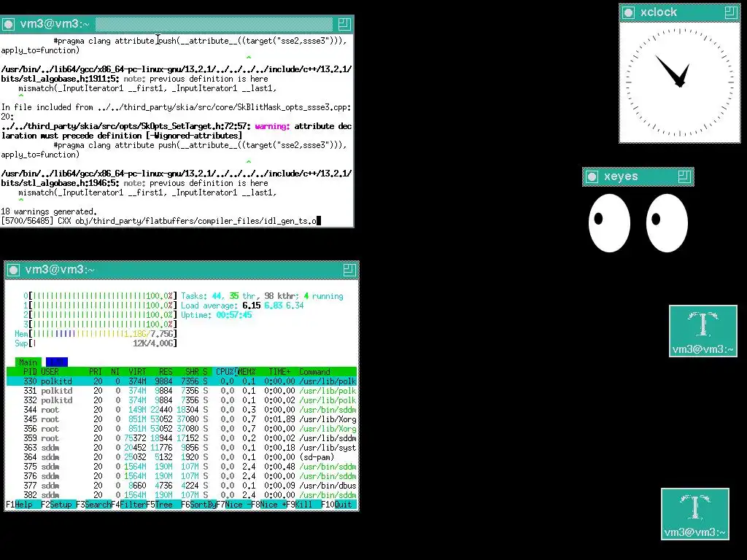The image size is (747, 560).
Task: Open the window menu button of the htop terminal
Action: (x=13, y=270)
